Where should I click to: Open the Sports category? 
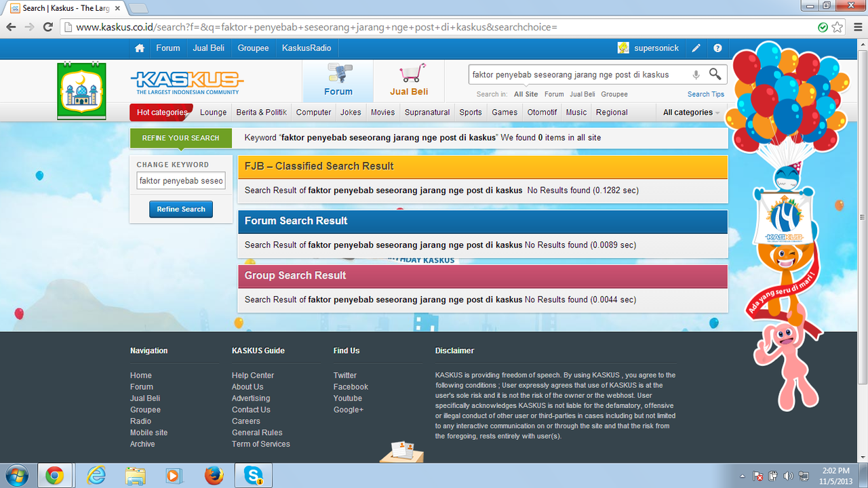pyautogui.click(x=471, y=113)
